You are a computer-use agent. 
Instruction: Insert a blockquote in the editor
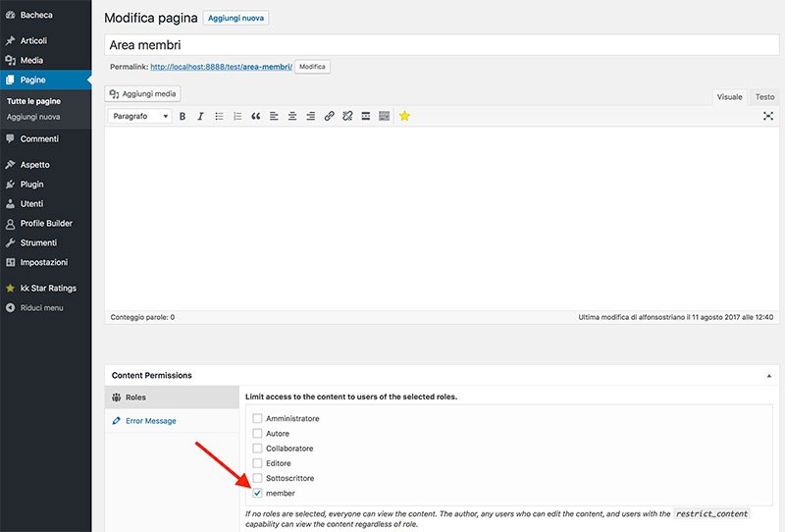[256, 116]
